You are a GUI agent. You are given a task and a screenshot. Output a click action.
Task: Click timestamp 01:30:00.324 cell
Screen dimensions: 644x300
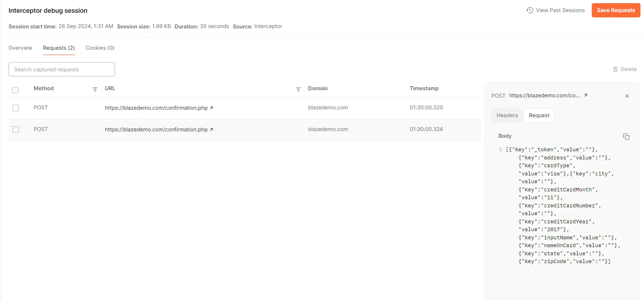[426, 129]
